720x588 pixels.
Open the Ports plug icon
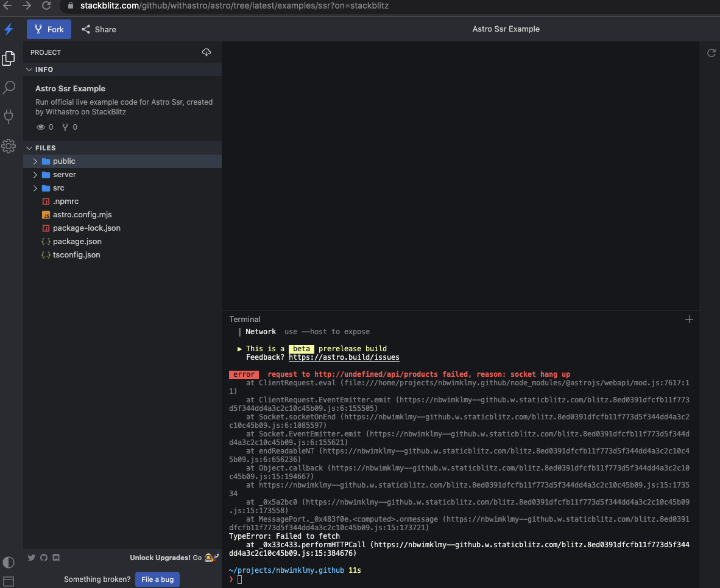tap(9, 117)
